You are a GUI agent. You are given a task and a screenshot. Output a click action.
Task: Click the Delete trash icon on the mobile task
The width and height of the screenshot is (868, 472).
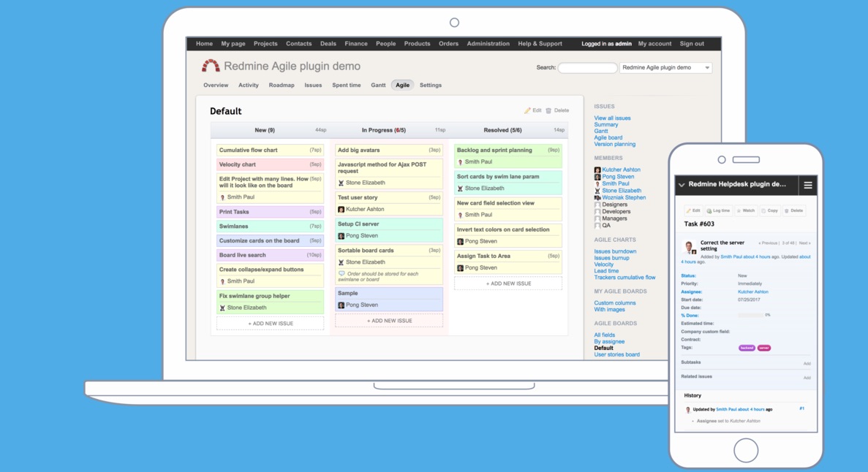(x=787, y=210)
